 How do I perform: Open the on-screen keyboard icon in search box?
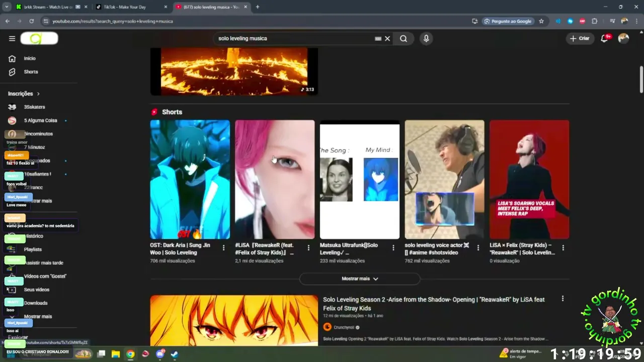378,39
